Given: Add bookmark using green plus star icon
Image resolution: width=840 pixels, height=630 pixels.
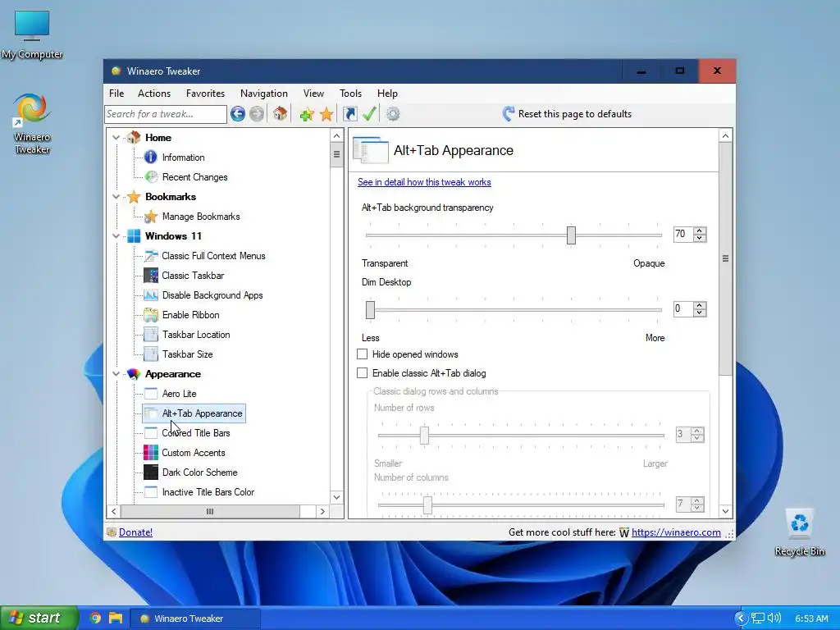Looking at the screenshot, I should [307, 113].
